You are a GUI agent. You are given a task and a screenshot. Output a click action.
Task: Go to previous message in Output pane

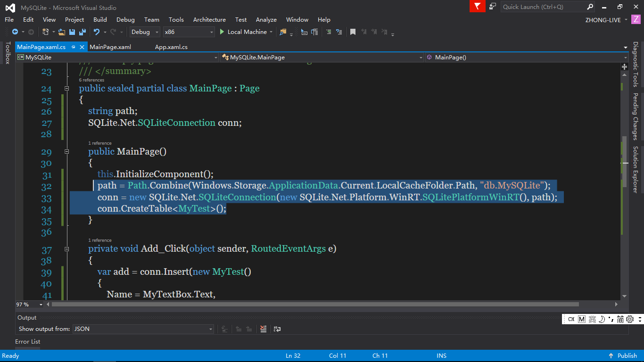[x=239, y=329]
